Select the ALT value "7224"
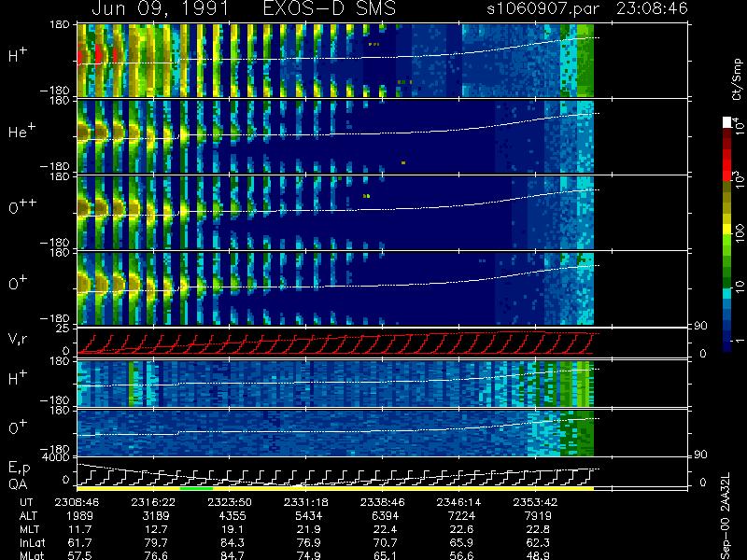Image resolution: width=747 pixels, height=560 pixels. coord(461,516)
